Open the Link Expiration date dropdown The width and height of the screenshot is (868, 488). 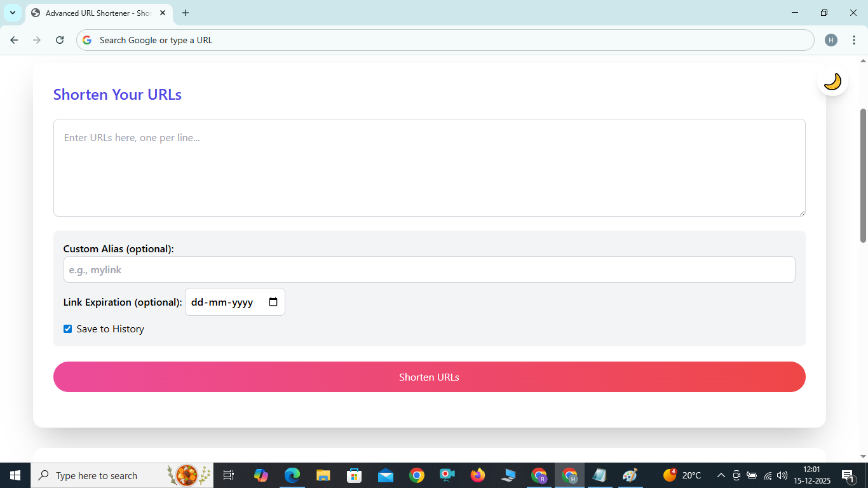click(x=273, y=301)
